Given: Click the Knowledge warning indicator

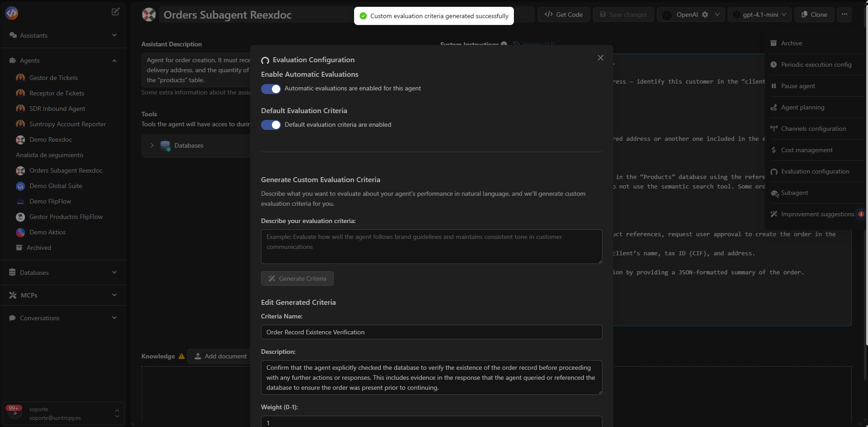Looking at the screenshot, I should (181, 356).
